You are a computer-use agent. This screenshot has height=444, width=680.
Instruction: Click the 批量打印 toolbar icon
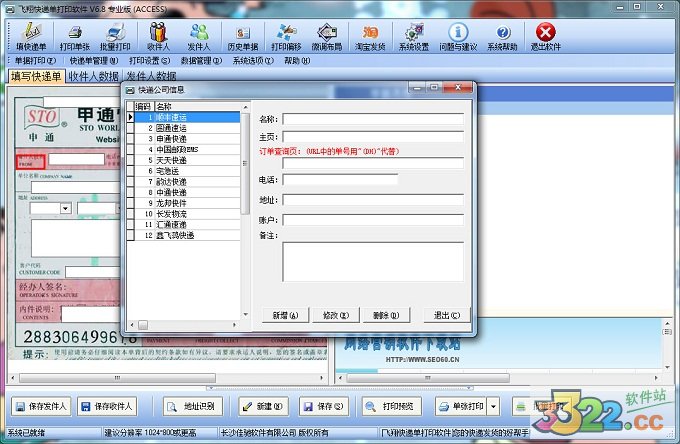[x=115, y=36]
